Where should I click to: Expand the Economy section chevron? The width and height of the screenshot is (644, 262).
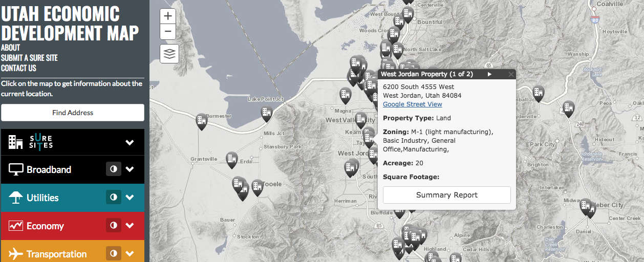pyautogui.click(x=130, y=226)
